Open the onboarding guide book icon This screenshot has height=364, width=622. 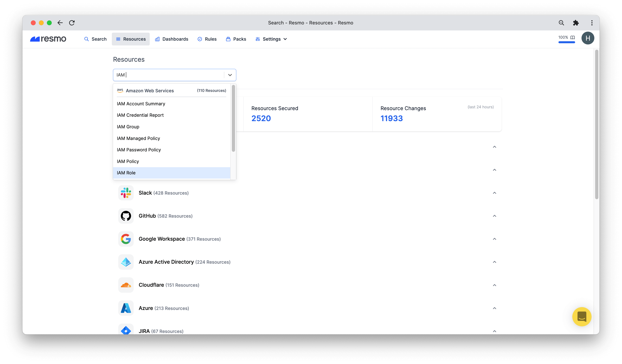573,37
